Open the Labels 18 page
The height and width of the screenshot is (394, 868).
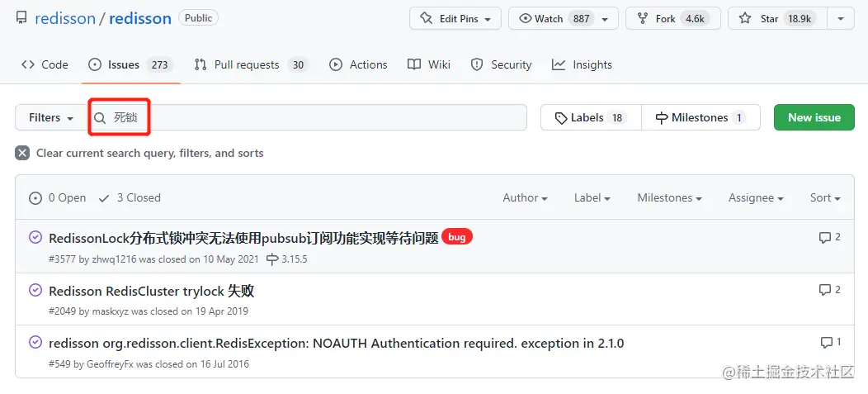point(591,117)
